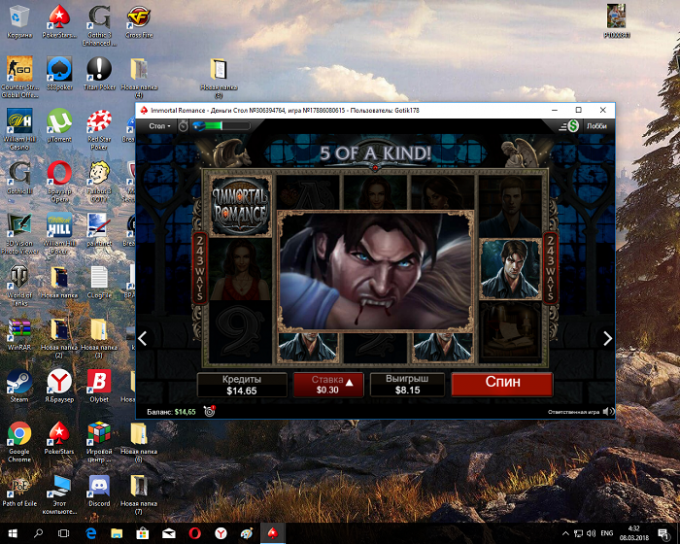
Task: Open the target challenge icon near Баланс
Action: click(209, 411)
